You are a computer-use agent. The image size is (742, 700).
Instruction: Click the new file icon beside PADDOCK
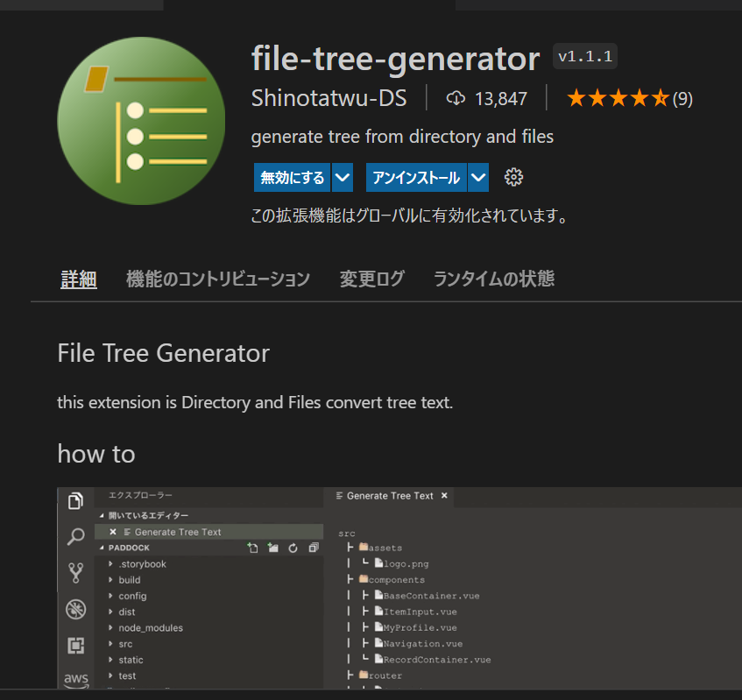tap(252, 548)
